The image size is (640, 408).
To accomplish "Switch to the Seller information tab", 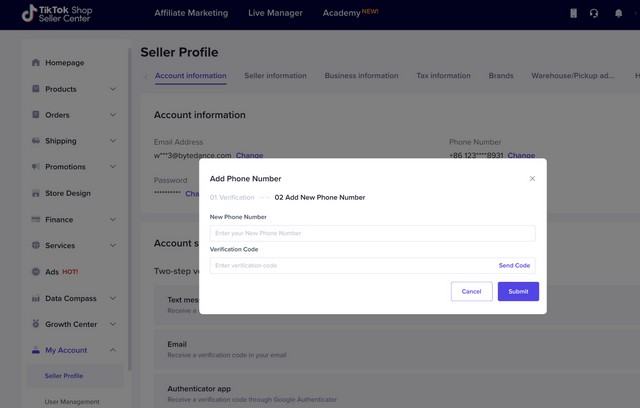I will coord(275,76).
